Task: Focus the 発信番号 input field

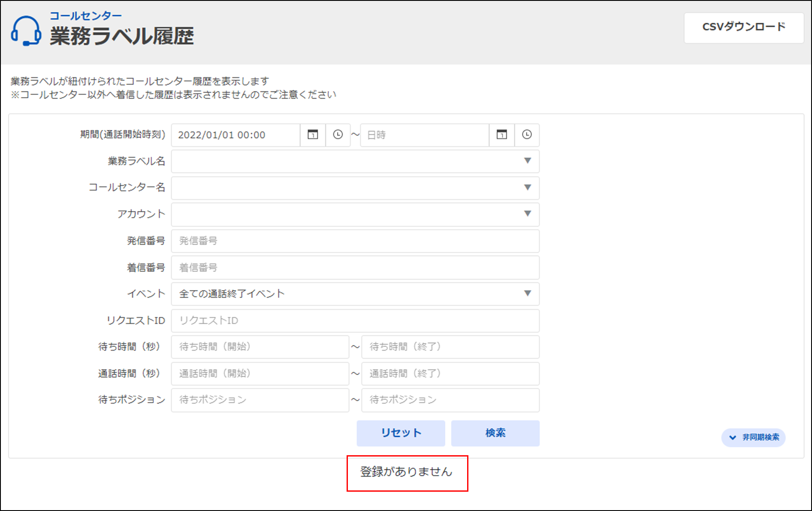Action: [355, 241]
